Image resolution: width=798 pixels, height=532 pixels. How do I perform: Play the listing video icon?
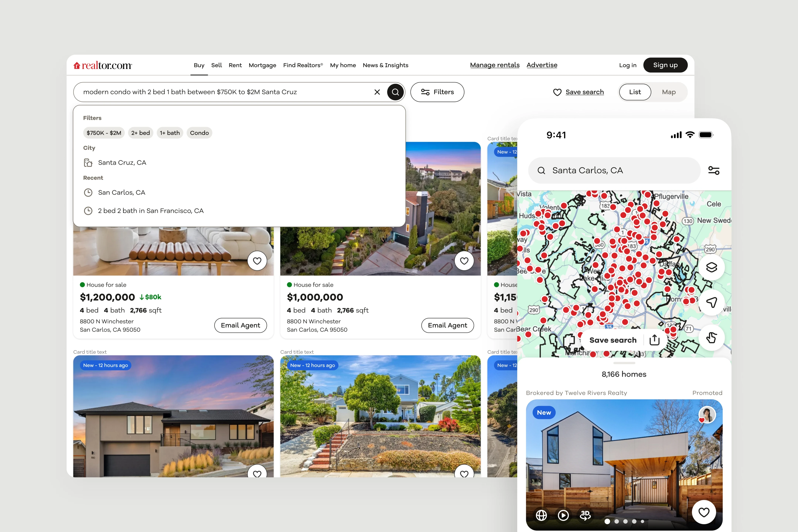click(x=563, y=515)
